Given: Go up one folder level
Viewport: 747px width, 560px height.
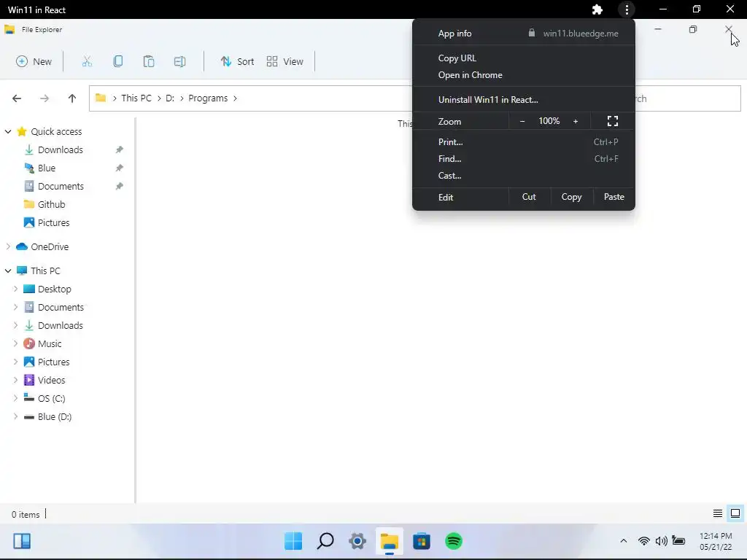Looking at the screenshot, I should pyautogui.click(x=72, y=98).
